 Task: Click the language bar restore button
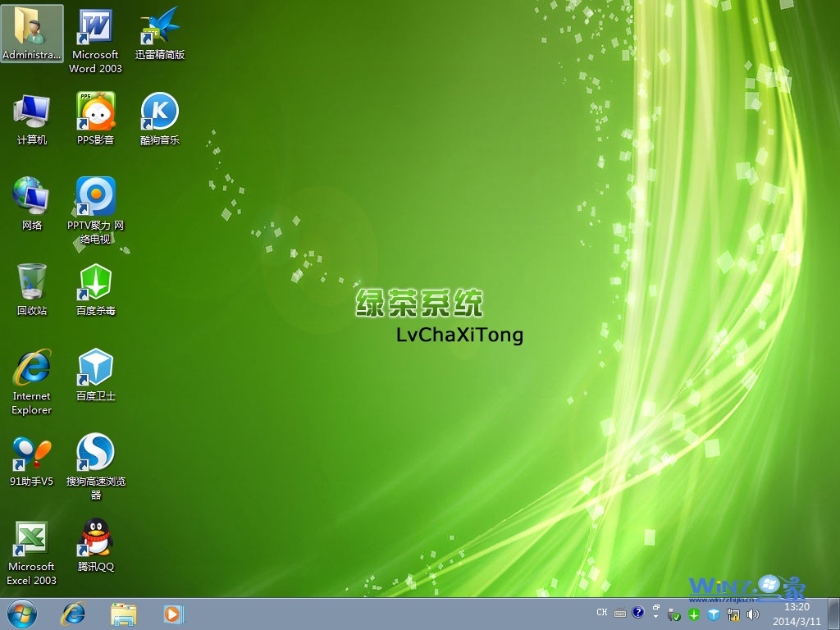tap(655, 607)
